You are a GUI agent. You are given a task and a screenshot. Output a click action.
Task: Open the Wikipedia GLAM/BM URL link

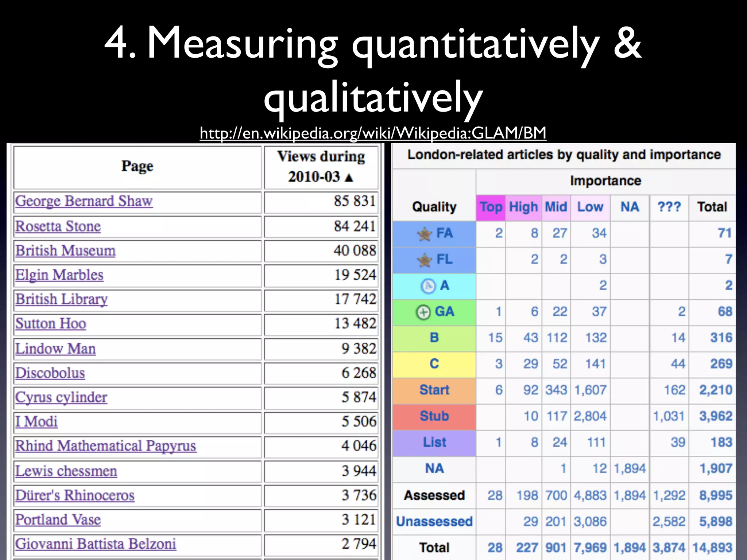pyautogui.click(x=373, y=133)
